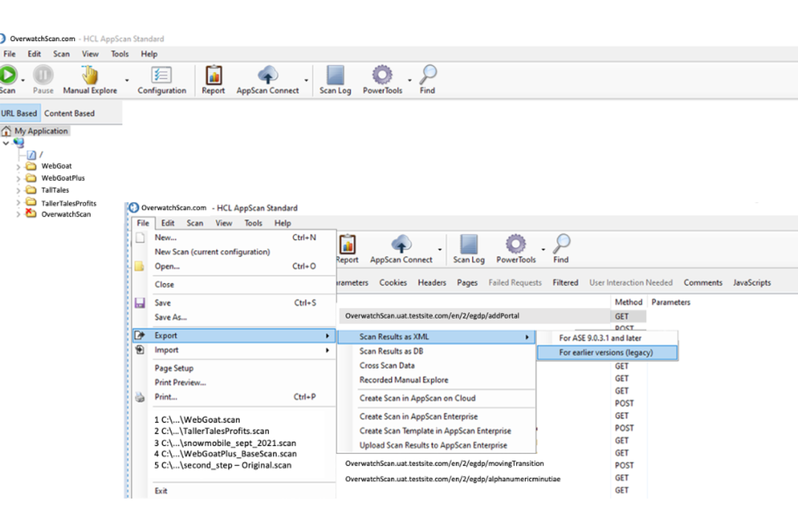Click PowerTools gear icon in back window
Screen dimensions: 798x532
tap(382, 74)
